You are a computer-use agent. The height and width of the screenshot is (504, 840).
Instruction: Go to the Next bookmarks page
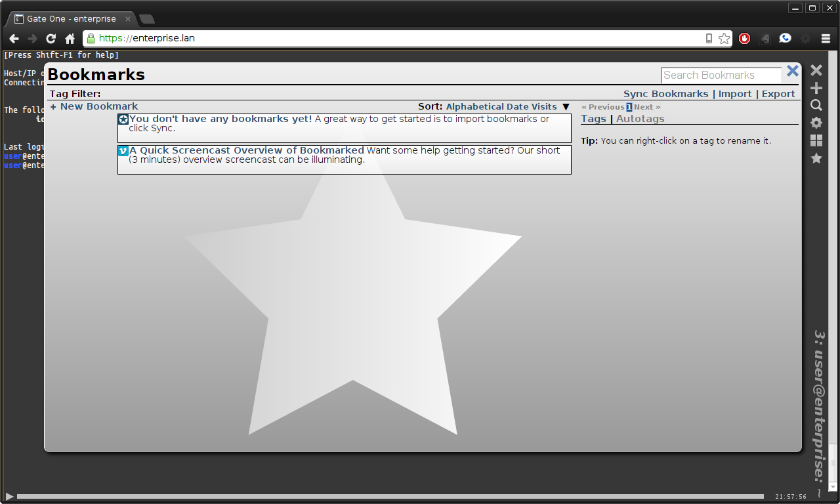pos(646,106)
